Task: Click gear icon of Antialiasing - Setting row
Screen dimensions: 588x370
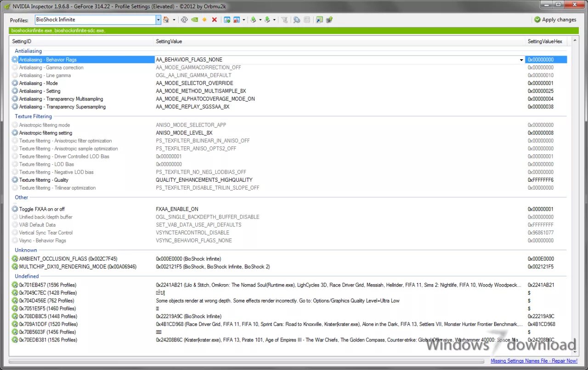Action: (15, 91)
